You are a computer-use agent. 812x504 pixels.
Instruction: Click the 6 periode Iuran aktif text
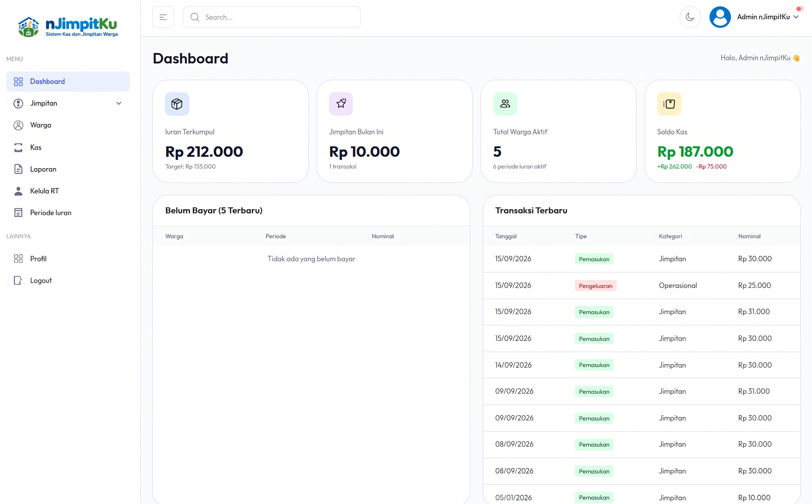coord(520,166)
